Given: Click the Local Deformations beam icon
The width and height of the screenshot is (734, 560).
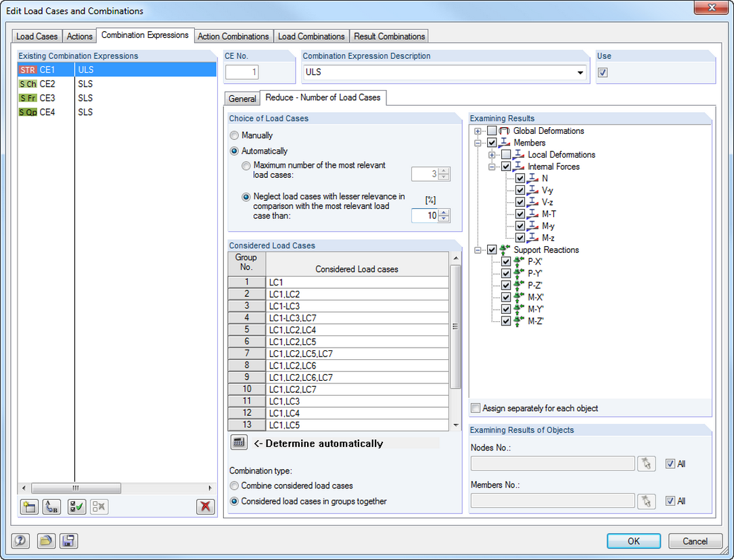Looking at the screenshot, I should [519, 154].
